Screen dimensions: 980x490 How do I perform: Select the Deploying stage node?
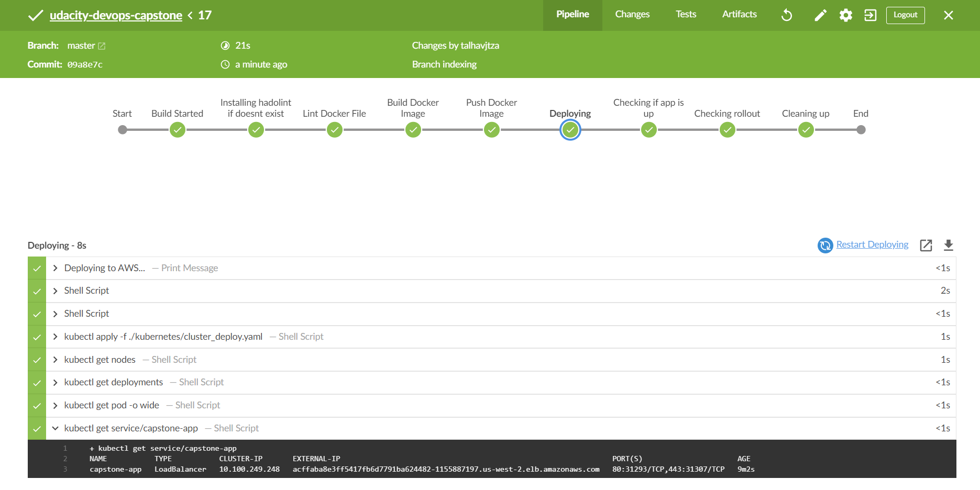(x=570, y=130)
